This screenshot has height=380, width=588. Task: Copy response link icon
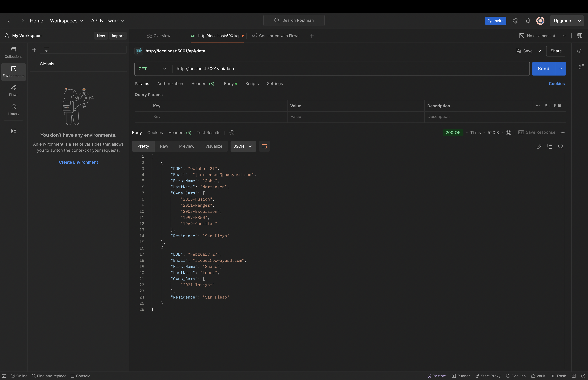[539, 146]
